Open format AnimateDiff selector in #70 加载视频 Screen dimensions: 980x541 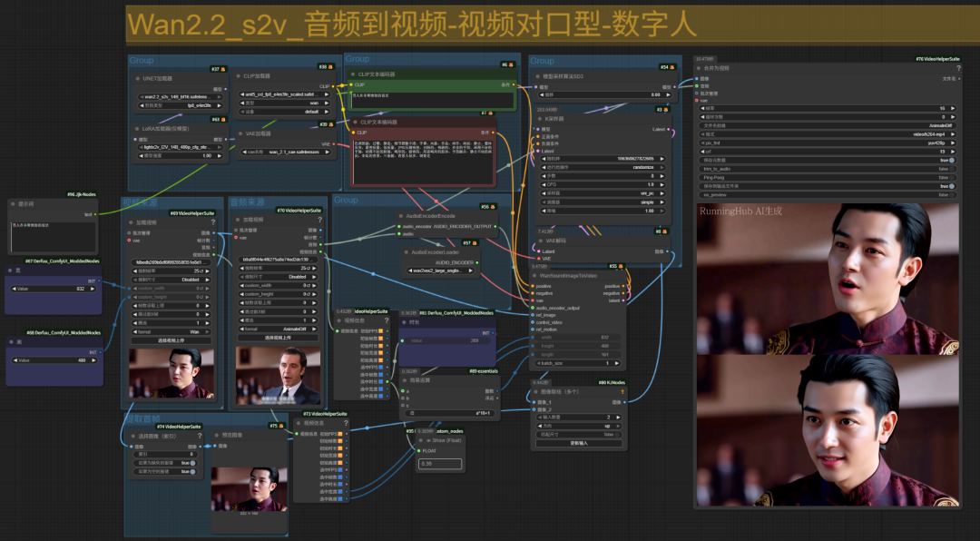[x=278, y=329]
